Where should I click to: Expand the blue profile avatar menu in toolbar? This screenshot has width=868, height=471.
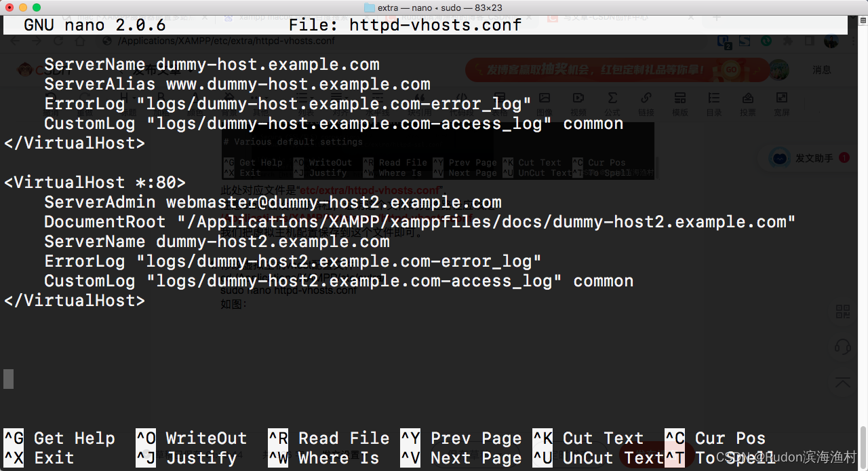pyautogui.click(x=831, y=41)
